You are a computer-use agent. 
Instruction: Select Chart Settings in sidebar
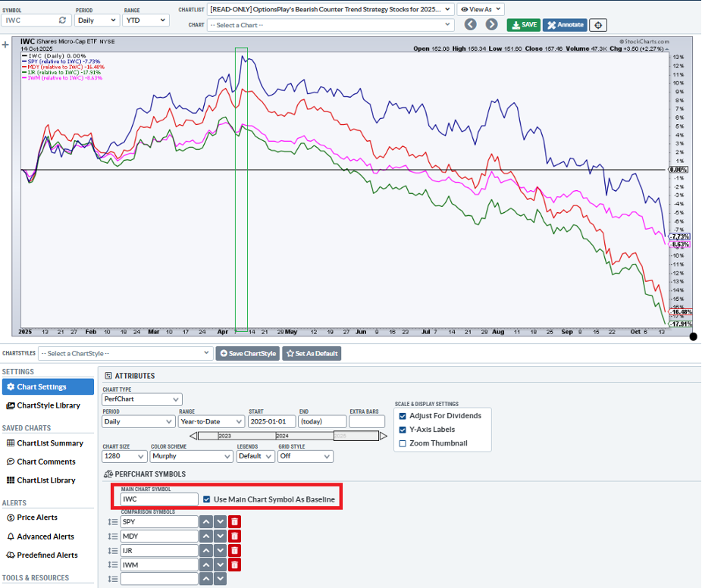48,387
